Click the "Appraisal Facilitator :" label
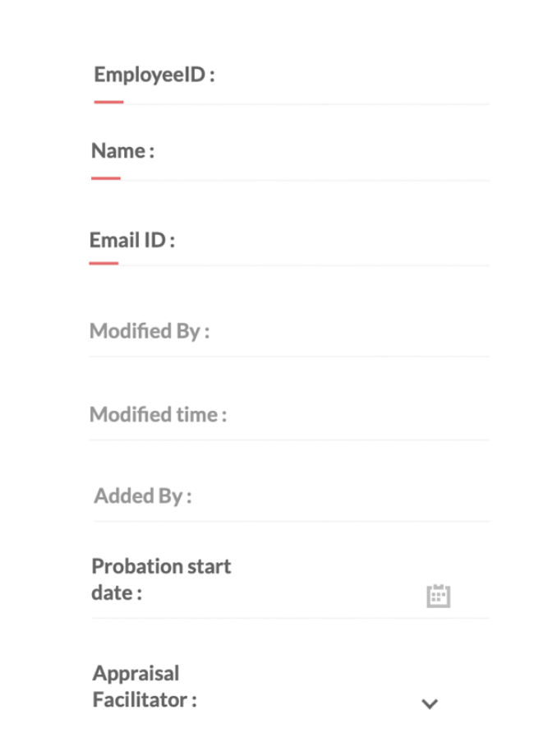The image size is (557, 756). tap(145, 687)
